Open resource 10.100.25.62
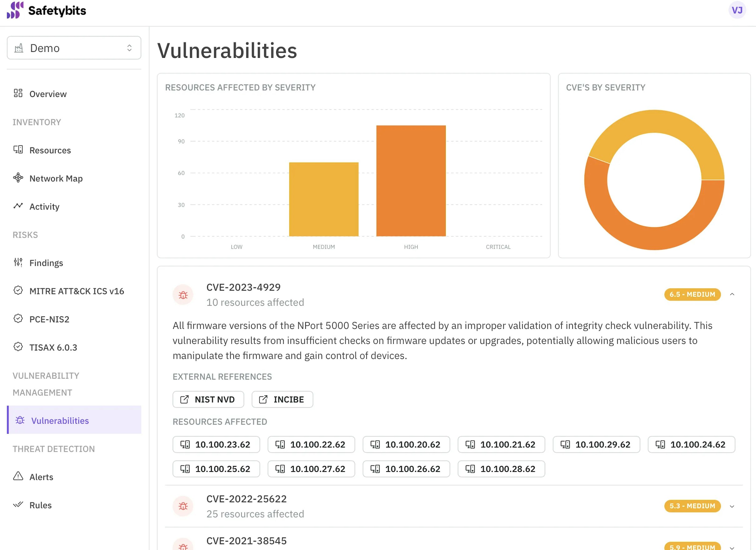This screenshot has width=756, height=550. pyautogui.click(x=216, y=469)
